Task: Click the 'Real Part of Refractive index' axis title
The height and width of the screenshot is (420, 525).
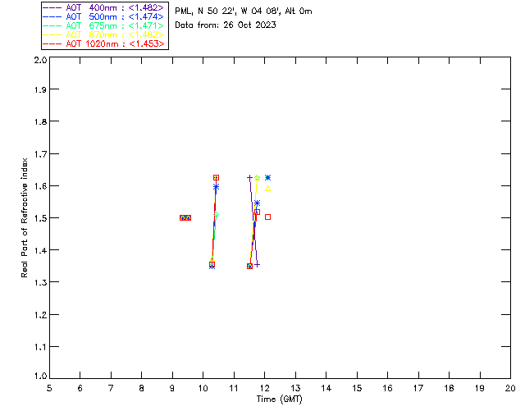Action: pos(24,218)
